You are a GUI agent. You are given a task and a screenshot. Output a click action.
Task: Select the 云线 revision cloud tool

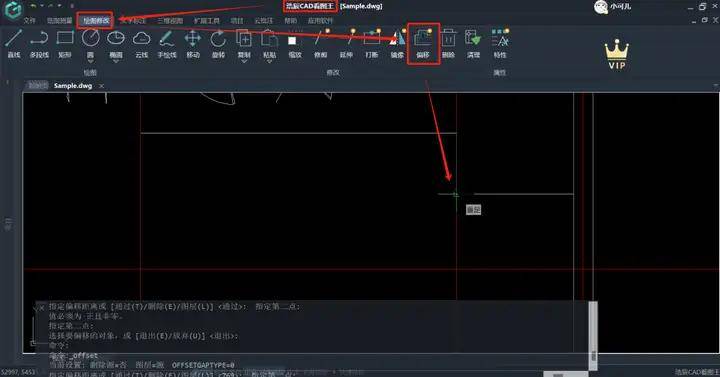click(x=141, y=43)
